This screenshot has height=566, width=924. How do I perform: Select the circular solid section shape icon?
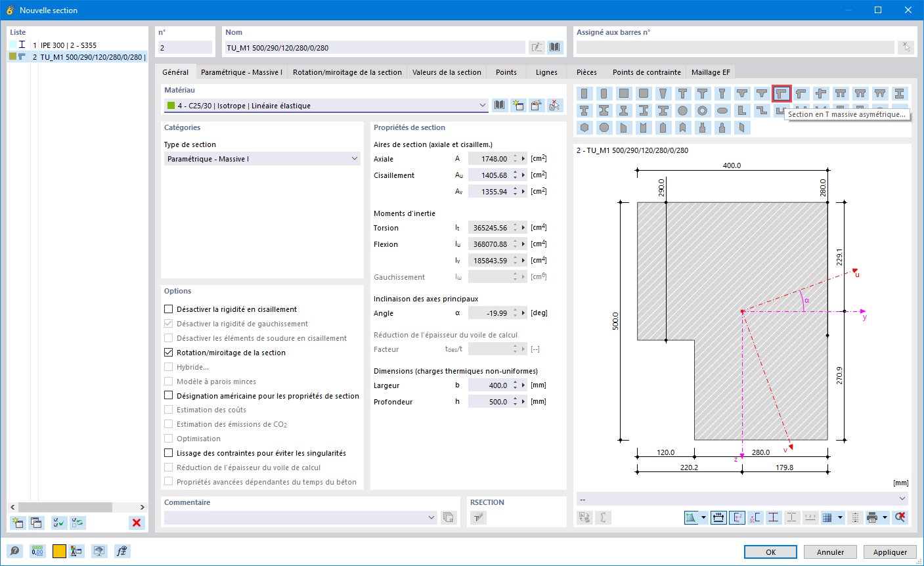coord(683,111)
